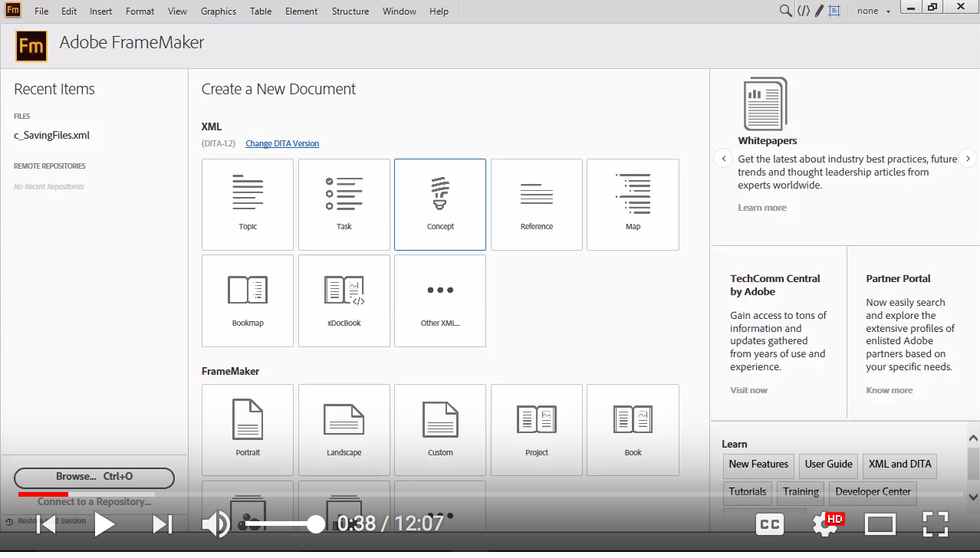Mute the video volume speaker
The width and height of the screenshot is (980, 558).
coord(215,524)
